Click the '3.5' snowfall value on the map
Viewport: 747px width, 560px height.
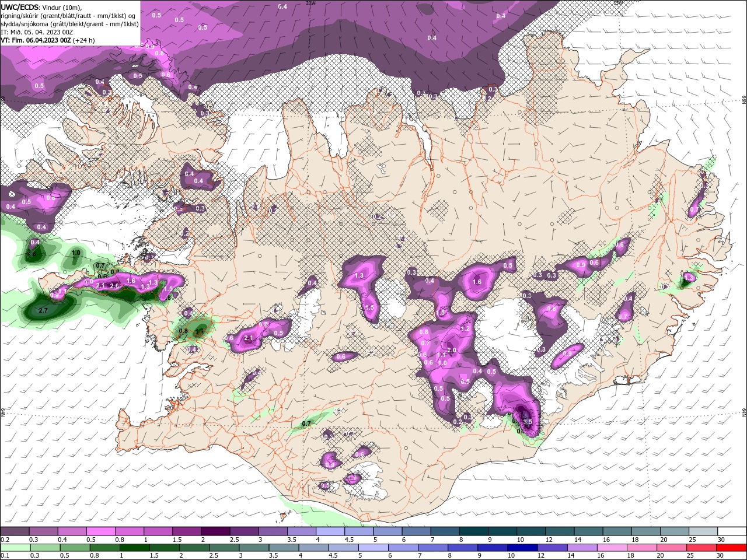[x=528, y=422]
